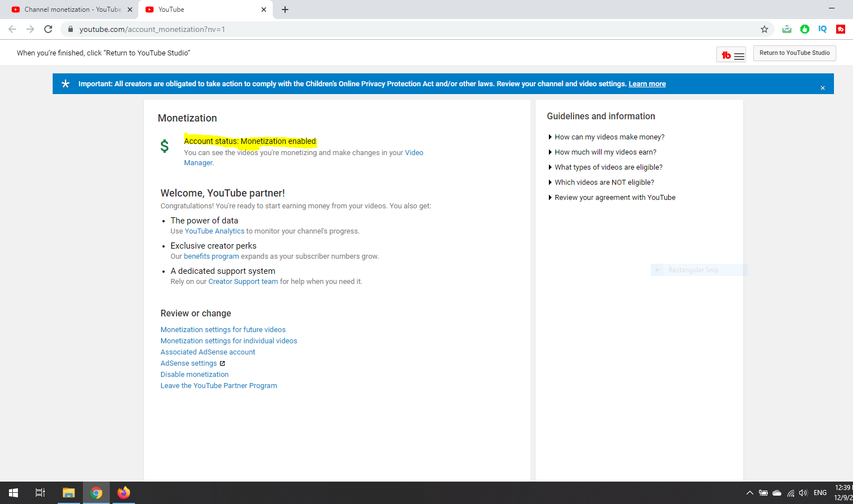This screenshot has width=853, height=504.
Task: Launch File Explorer from the taskbar
Action: 69,493
